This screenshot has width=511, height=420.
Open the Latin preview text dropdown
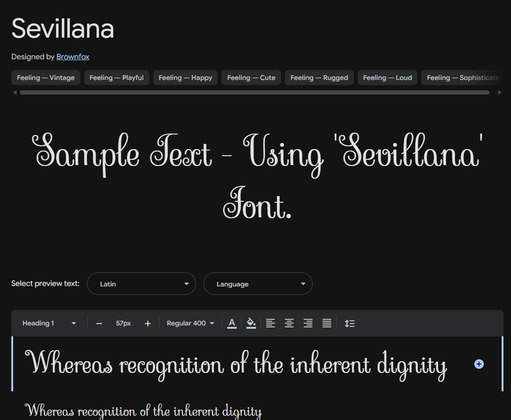click(142, 284)
